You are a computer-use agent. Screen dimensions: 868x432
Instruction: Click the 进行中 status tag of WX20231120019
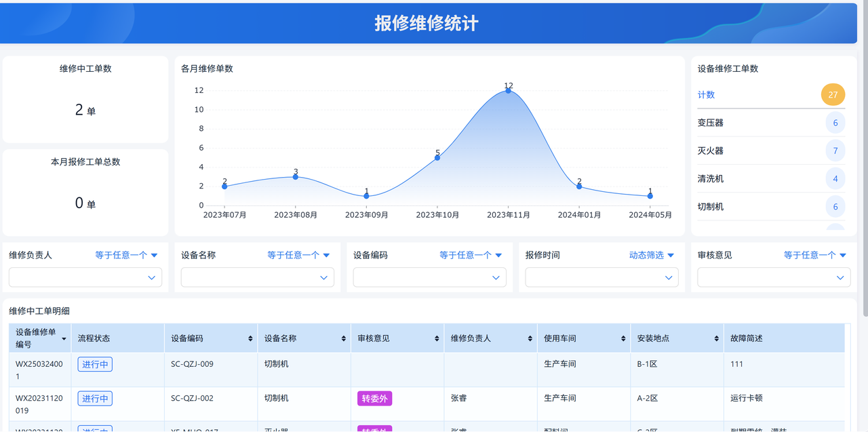(x=95, y=398)
